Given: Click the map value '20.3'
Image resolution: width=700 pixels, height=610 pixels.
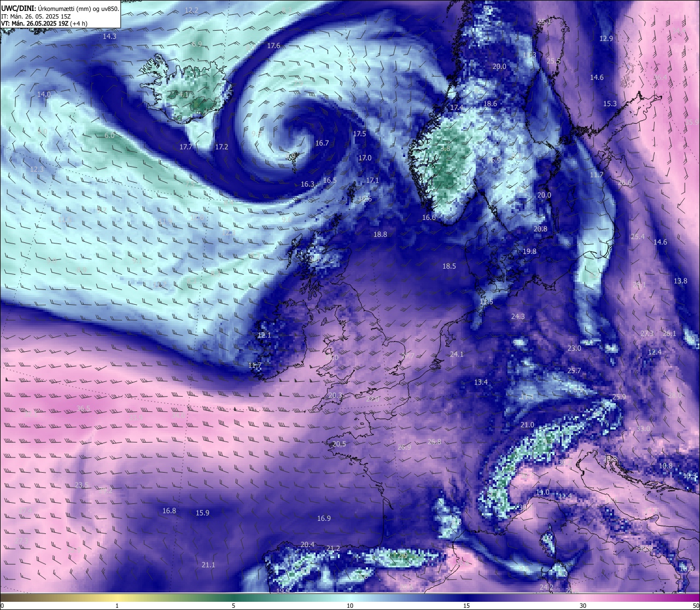Looking at the screenshot, I should (x=335, y=396).
